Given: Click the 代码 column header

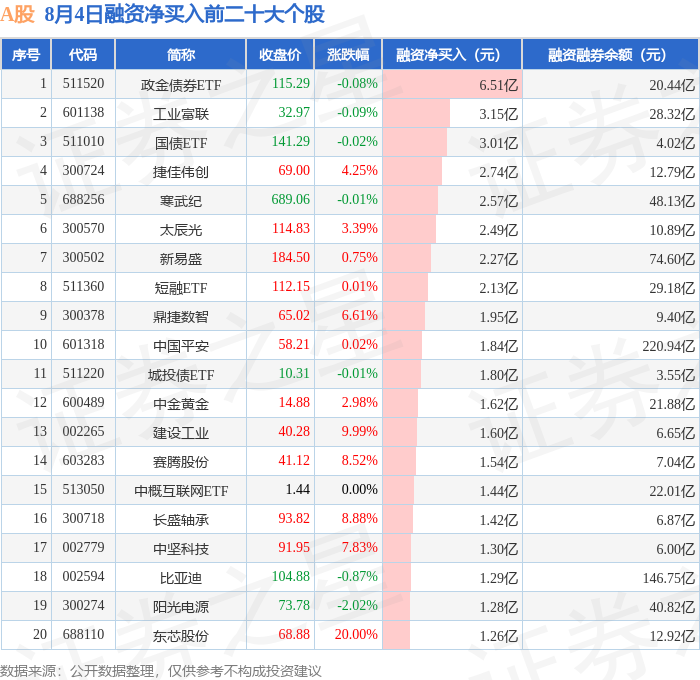Looking at the screenshot, I should pos(83,54).
